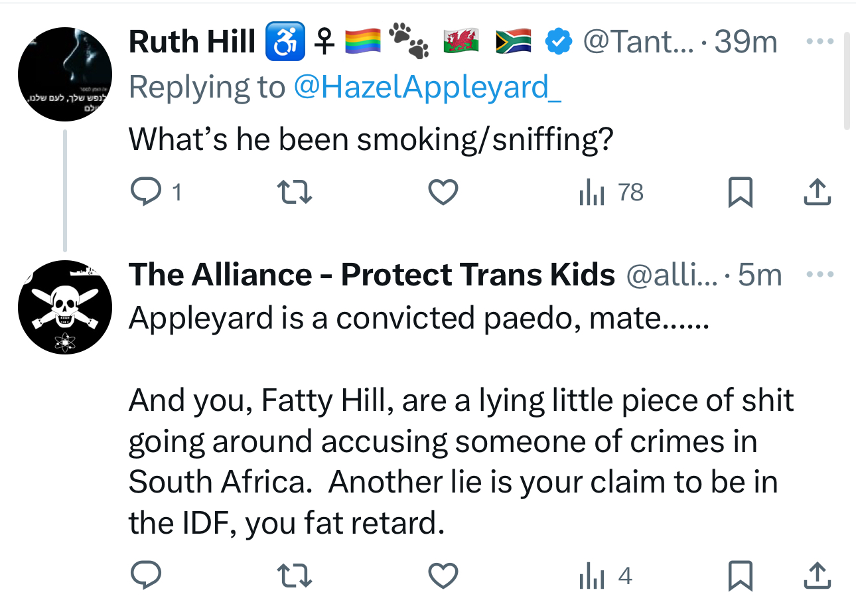Screen dimensions: 856x616
Task: Retweet Ruth Hill's tweet
Action: 294,192
